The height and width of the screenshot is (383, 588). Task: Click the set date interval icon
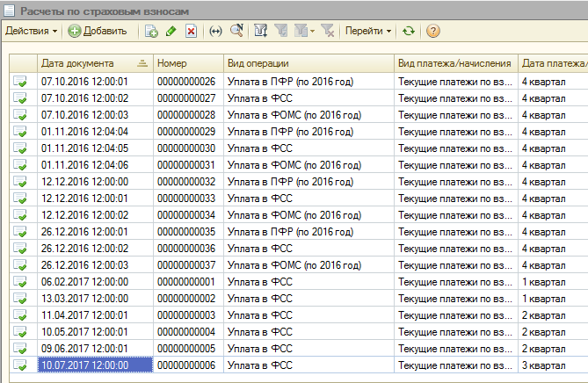[x=215, y=31]
